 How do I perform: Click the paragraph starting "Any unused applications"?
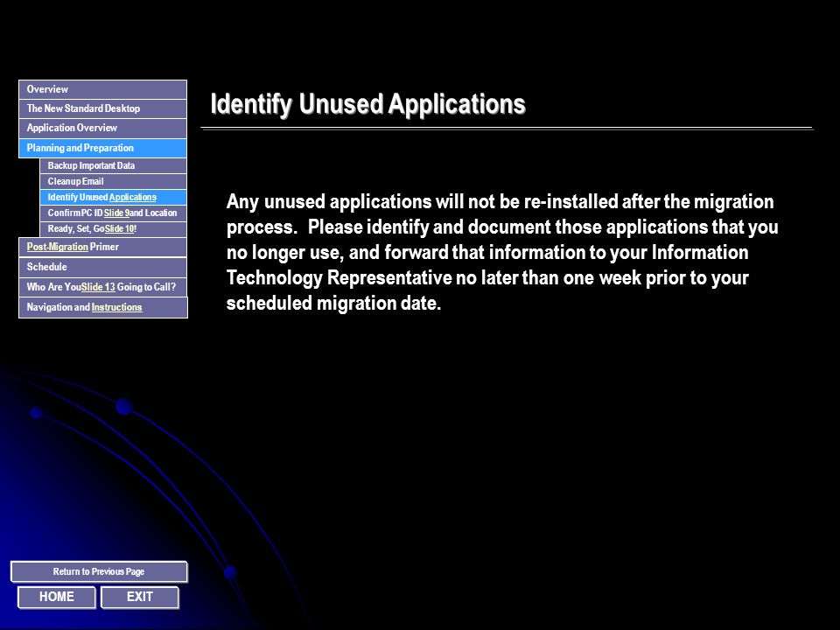pos(502,252)
